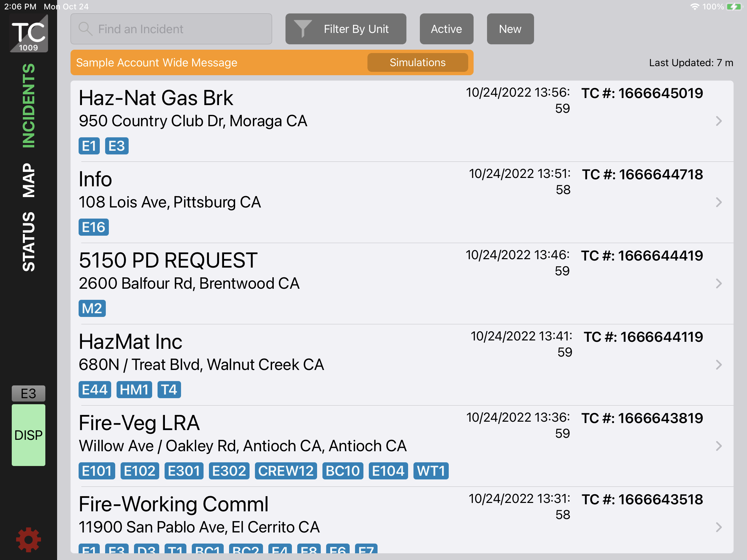Switch to the STATUS tab
747x560 pixels.
29,242
